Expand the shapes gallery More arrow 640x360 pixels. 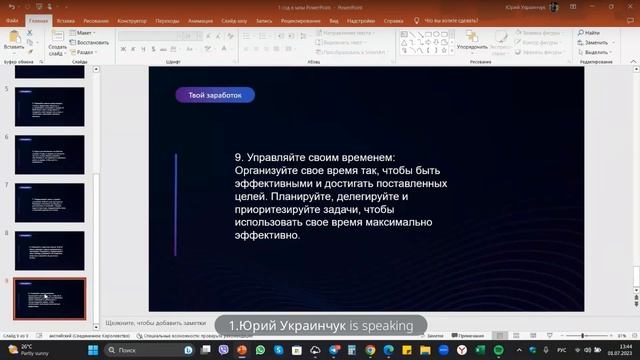point(452,51)
